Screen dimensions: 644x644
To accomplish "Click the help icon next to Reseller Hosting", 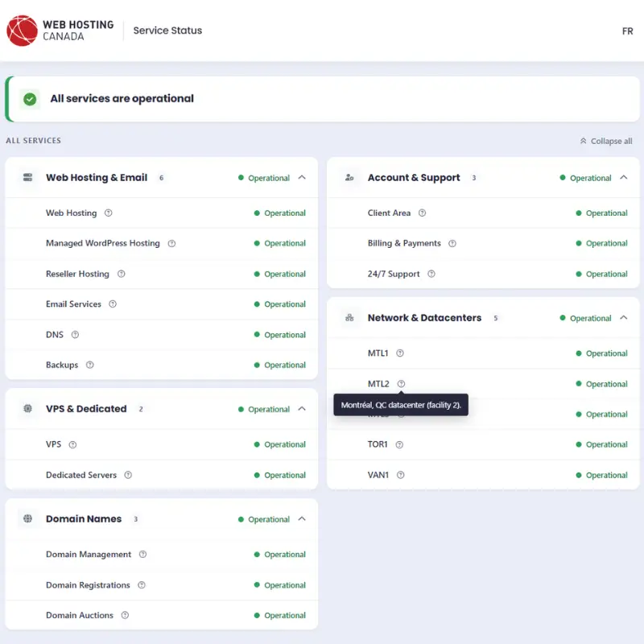I will coord(122,274).
